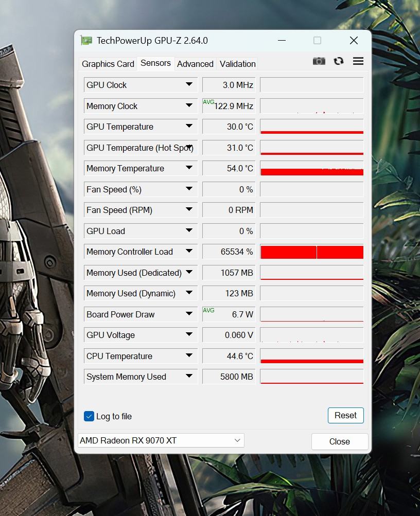This screenshot has height=516, width=420.
Task: Close GPU-Z with the title bar X
Action: click(354, 41)
